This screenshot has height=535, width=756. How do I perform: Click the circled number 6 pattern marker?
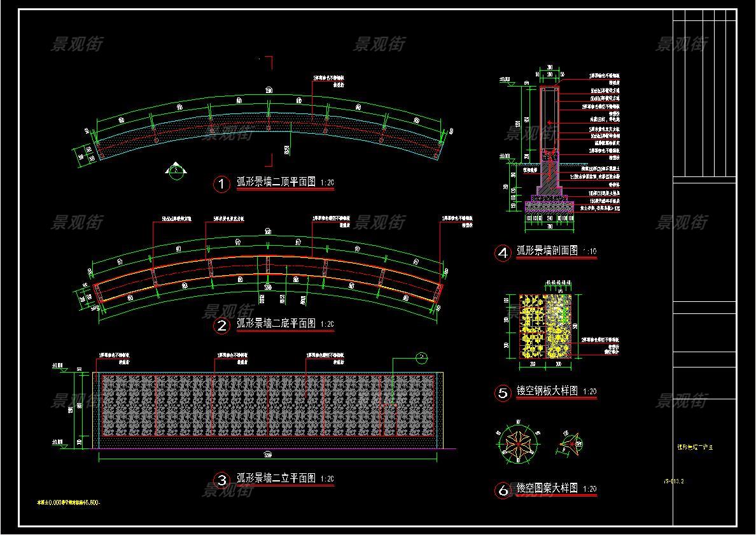503,490
